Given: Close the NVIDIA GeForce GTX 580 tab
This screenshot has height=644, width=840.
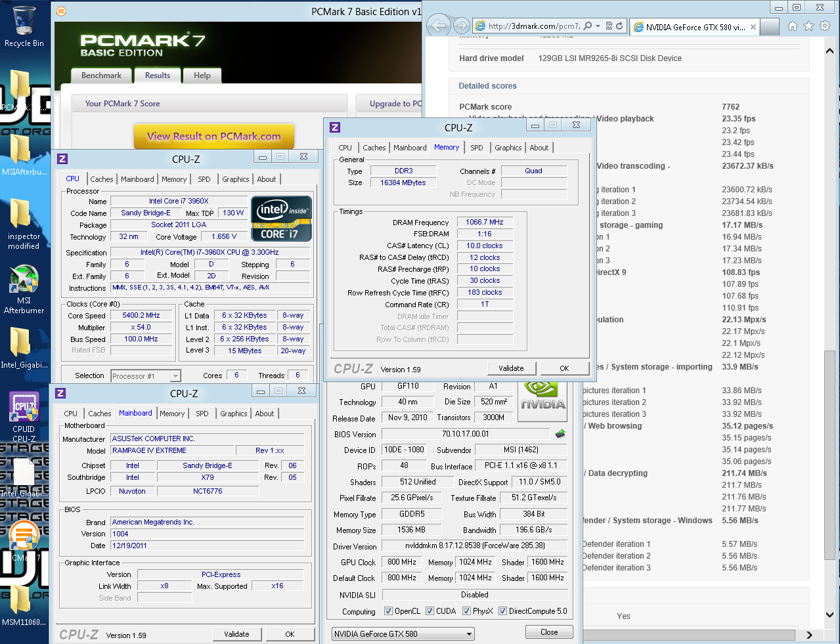Looking at the screenshot, I should pyautogui.click(x=753, y=27).
